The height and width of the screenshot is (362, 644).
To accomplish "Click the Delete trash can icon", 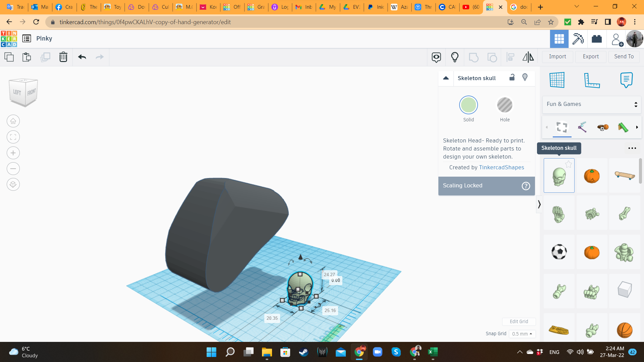I will click(63, 57).
